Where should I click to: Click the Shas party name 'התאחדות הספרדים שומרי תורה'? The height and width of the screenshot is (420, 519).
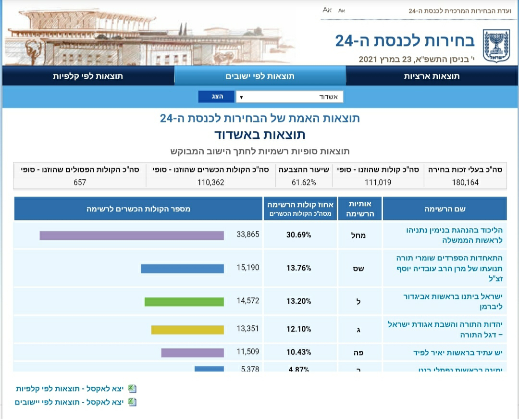point(449,258)
